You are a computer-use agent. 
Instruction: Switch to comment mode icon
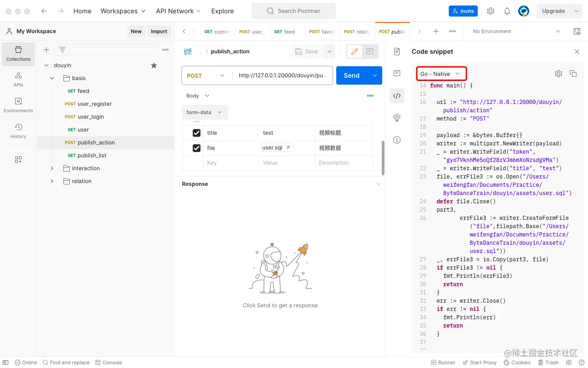pyautogui.click(x=370, y=52)
